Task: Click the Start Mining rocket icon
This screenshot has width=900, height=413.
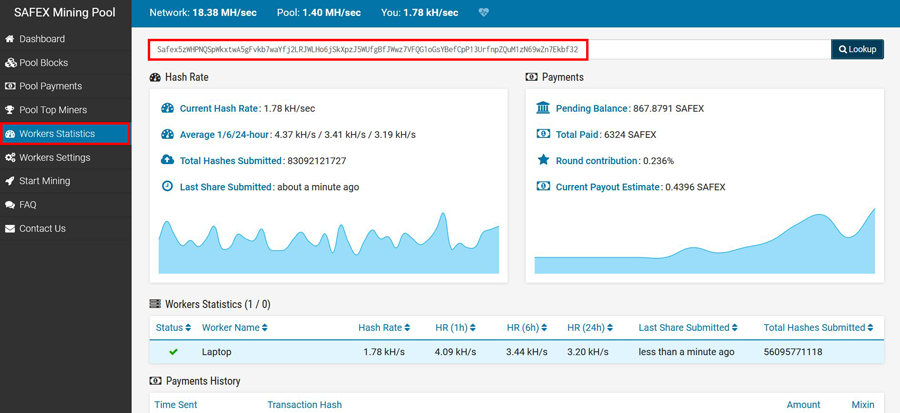Action: (x=9, y=181)
